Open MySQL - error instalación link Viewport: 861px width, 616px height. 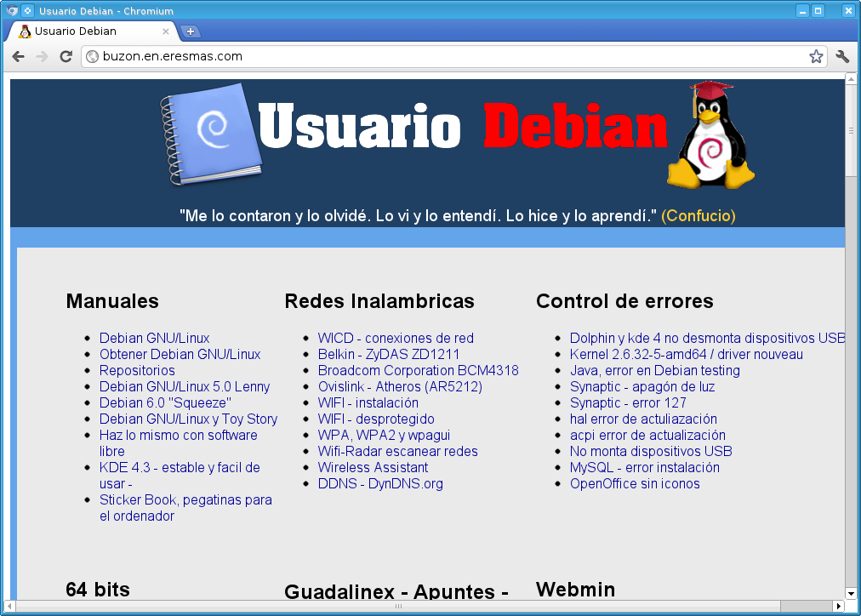click(x=645, y=468)
